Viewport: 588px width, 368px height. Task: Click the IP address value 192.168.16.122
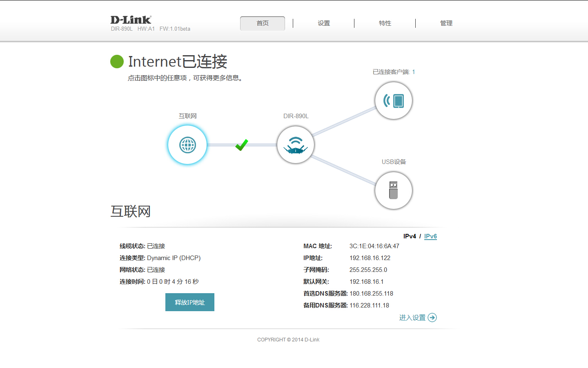point(370,258)
